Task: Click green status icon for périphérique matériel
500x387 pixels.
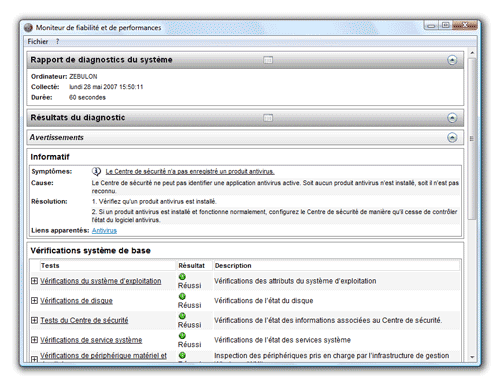Action: click(182, 355)
